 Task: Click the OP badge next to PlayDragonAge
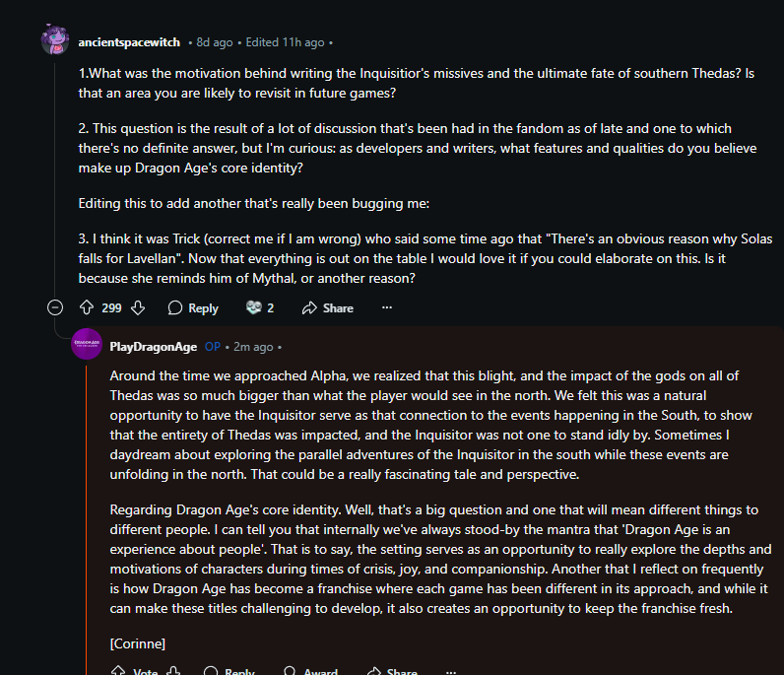(x=212, y=347)
